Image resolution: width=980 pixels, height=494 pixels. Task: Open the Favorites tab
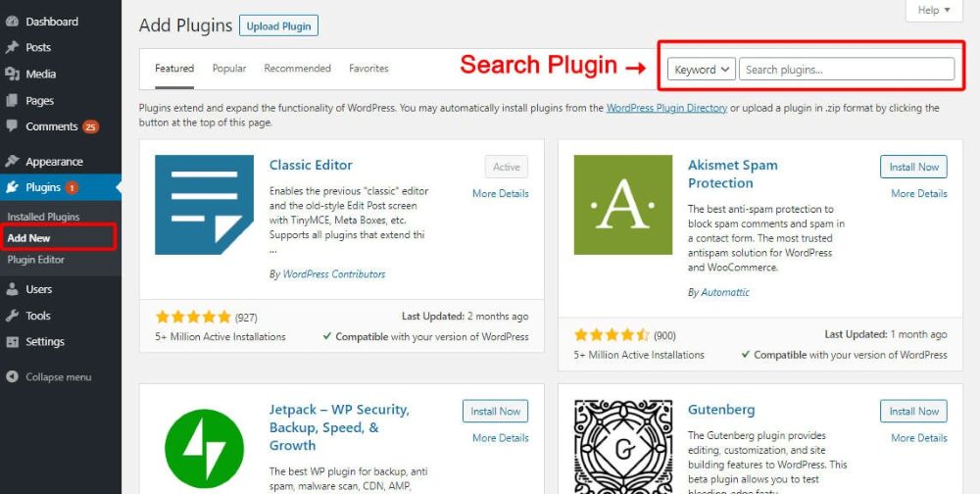[368, 69]
